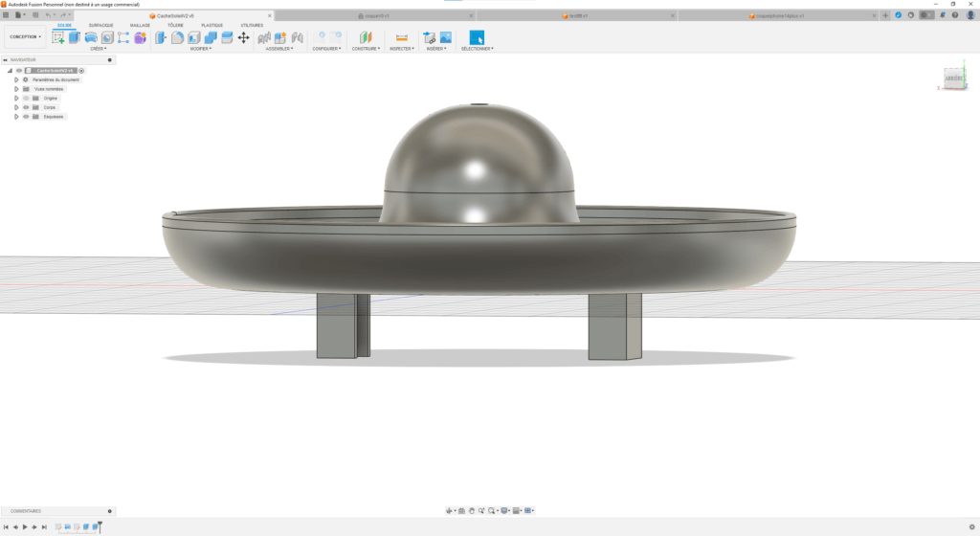Select the Joint tool in Assembler

264,38
